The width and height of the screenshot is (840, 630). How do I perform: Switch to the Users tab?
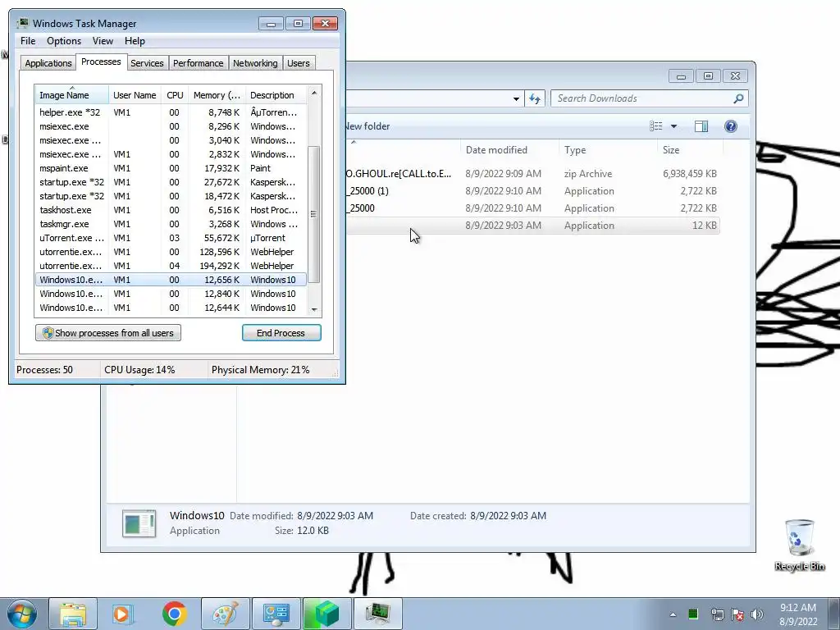coord(298,63)
